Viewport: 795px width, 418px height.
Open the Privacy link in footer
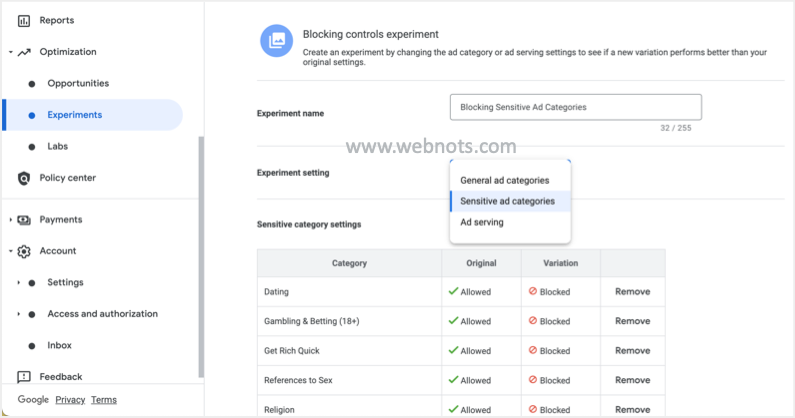[x=70, y=400]
